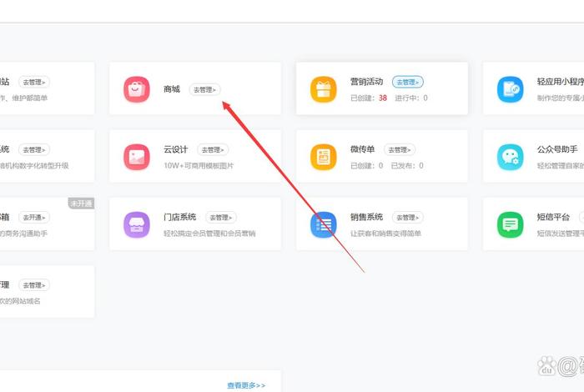Screen dimensions: 584x392
Task: Click 去管理 above 维护都简单 text
Action: (x=34, y=82)
